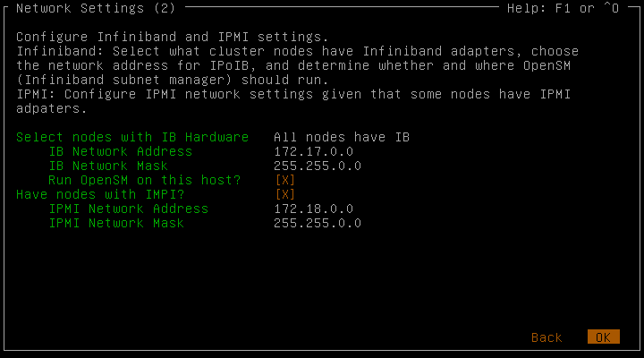Click the "Configure Infiniband and IPMI settings." heading line
The height and width of the screenshot is (358, 644).
[173, 37]
